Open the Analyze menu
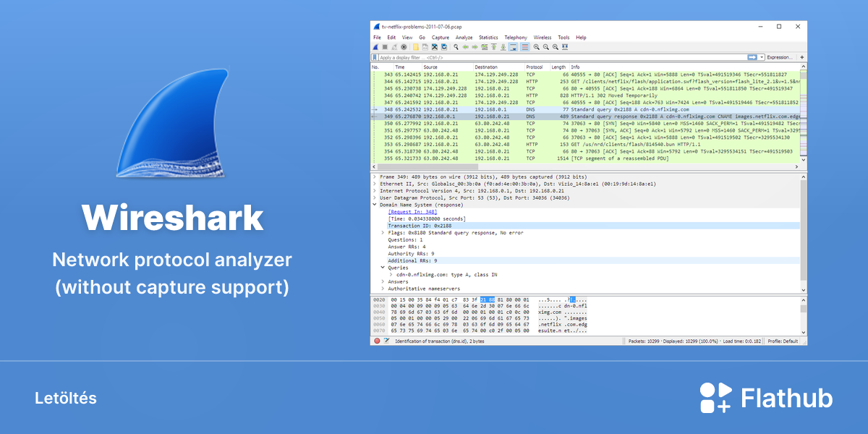This screenshot has height=434, width=868. tap(464, 38)
